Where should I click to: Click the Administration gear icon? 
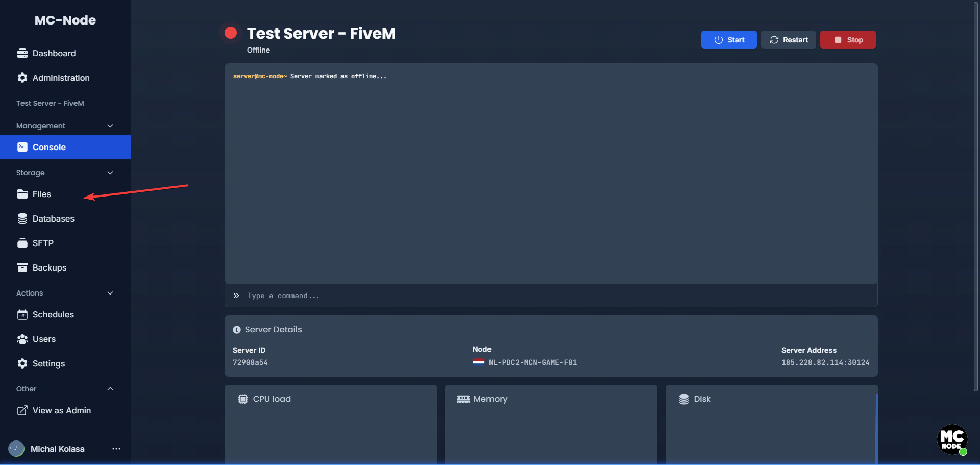point(22,78)
